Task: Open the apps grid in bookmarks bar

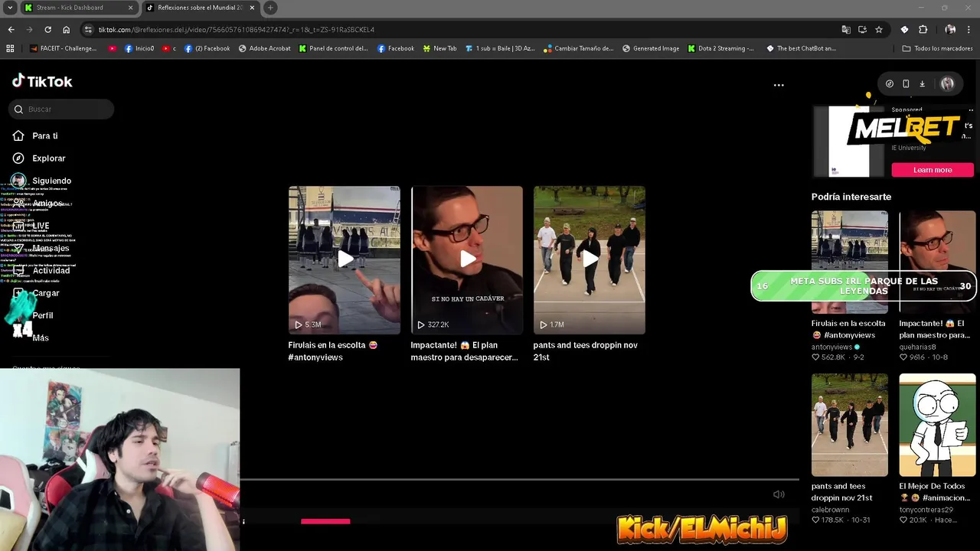Action: (x=10, y=48)
